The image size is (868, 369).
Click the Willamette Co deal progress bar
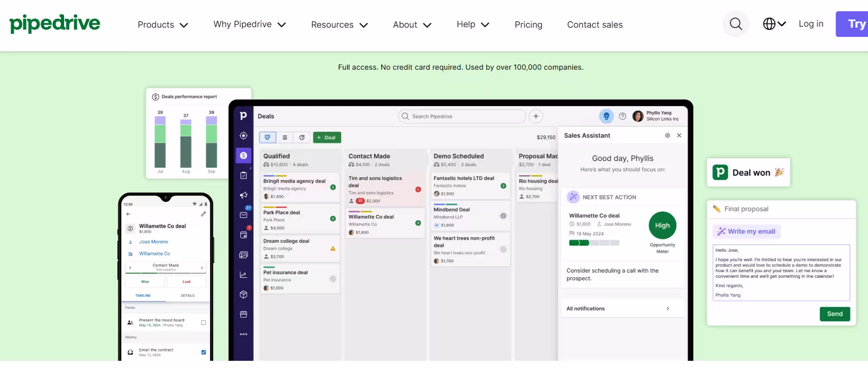(x=594, y=243)
